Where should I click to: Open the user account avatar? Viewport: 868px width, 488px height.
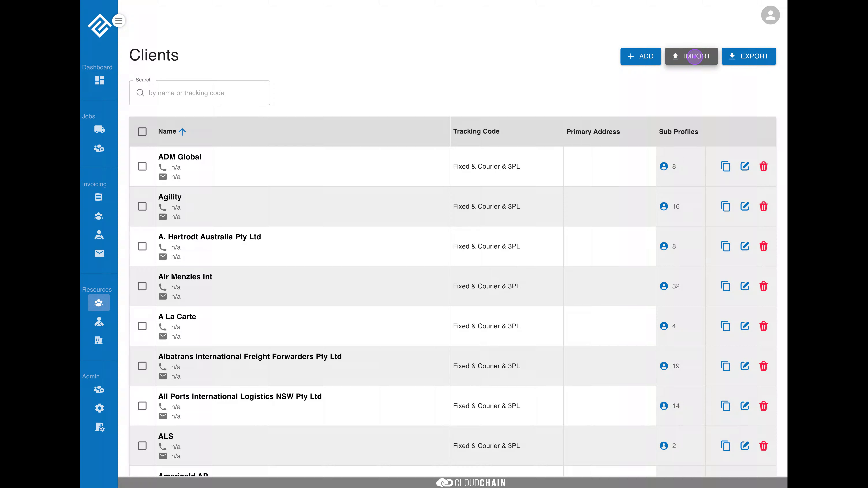pyautogui.click(x=770, y=15)
